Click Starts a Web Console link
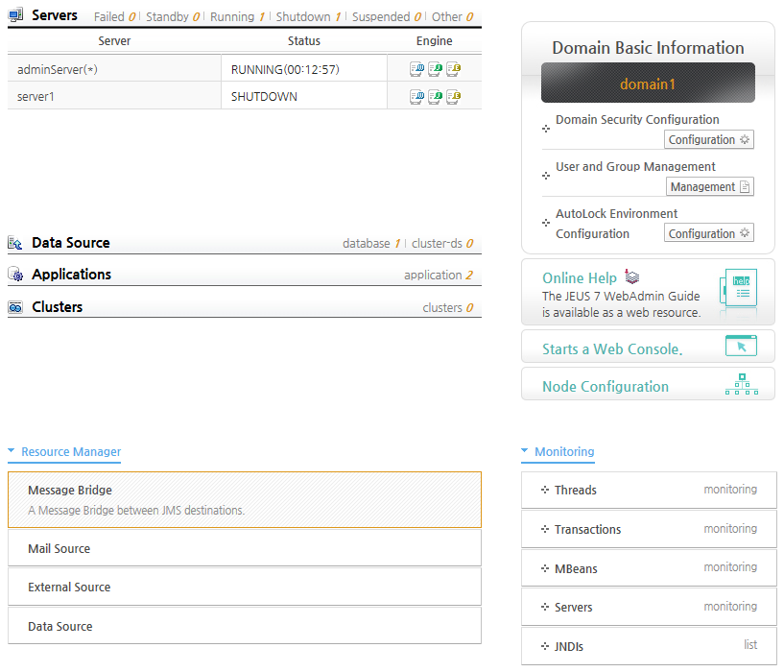 coord(612,349)
